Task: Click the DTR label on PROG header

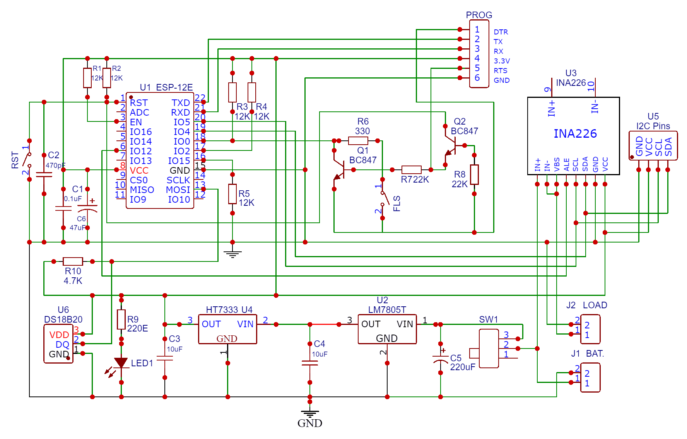Action: click(501, 32)
